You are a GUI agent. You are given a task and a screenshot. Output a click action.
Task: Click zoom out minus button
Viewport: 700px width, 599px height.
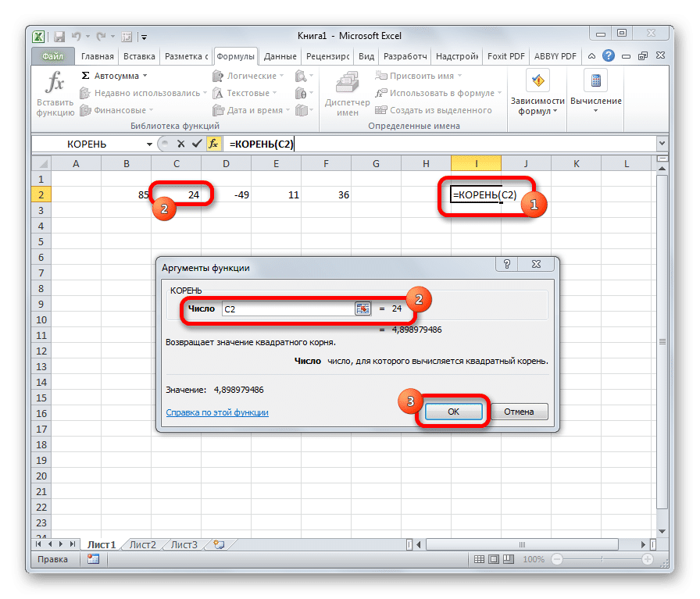(557, 559)
